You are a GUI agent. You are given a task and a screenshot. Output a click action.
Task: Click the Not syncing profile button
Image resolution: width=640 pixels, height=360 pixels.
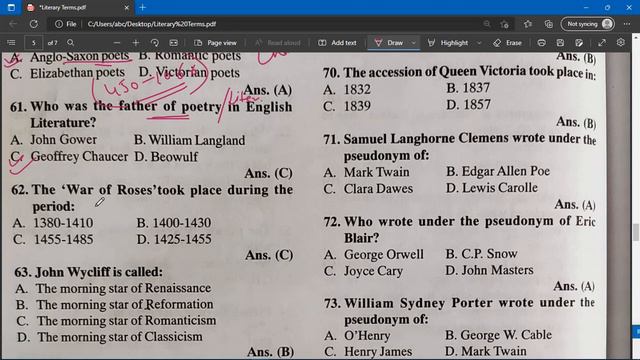click(x=588, y=24)
